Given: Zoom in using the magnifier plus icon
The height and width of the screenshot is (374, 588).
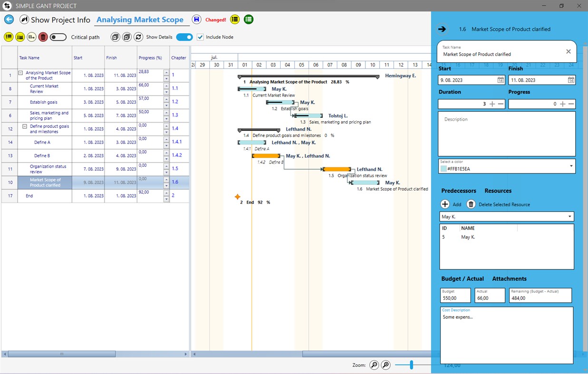Looking at the screenshot, I should click(386, 364).
